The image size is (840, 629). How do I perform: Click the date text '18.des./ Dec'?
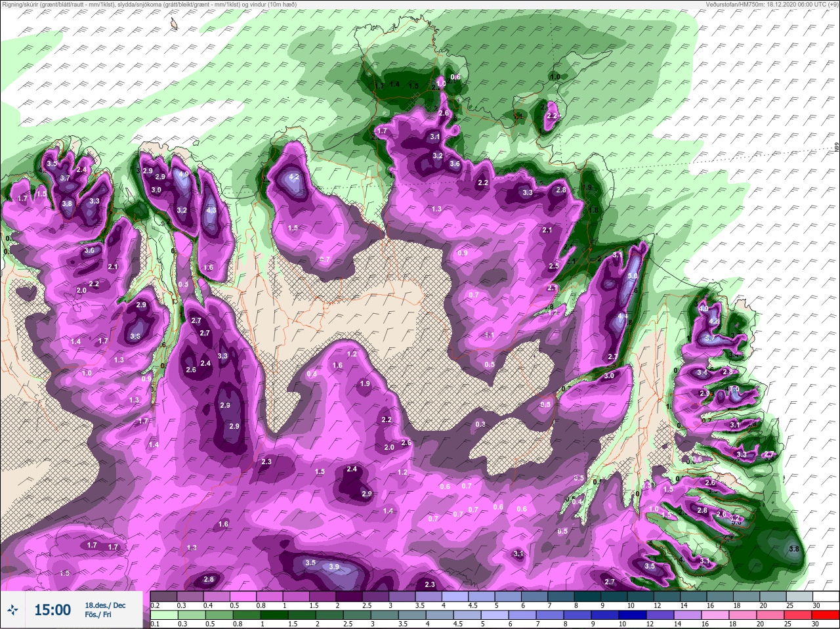pos(105,605)
